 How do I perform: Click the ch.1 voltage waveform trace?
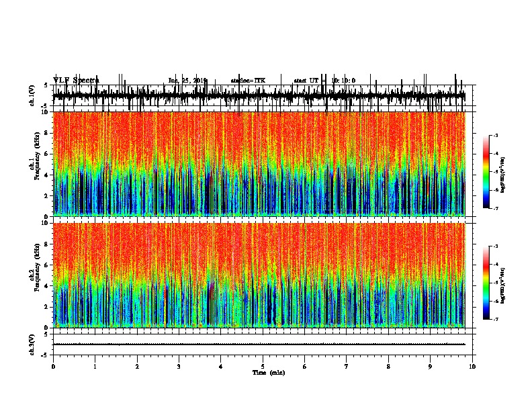click(259, 95)
